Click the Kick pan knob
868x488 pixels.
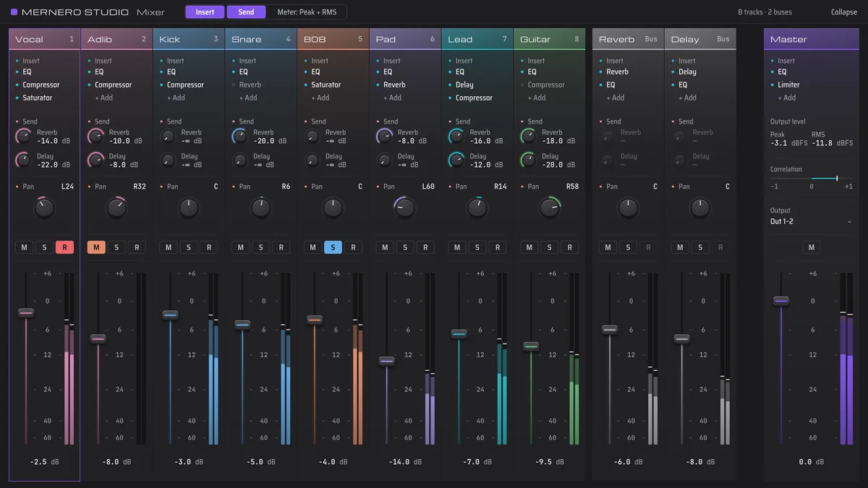(189, 208)
